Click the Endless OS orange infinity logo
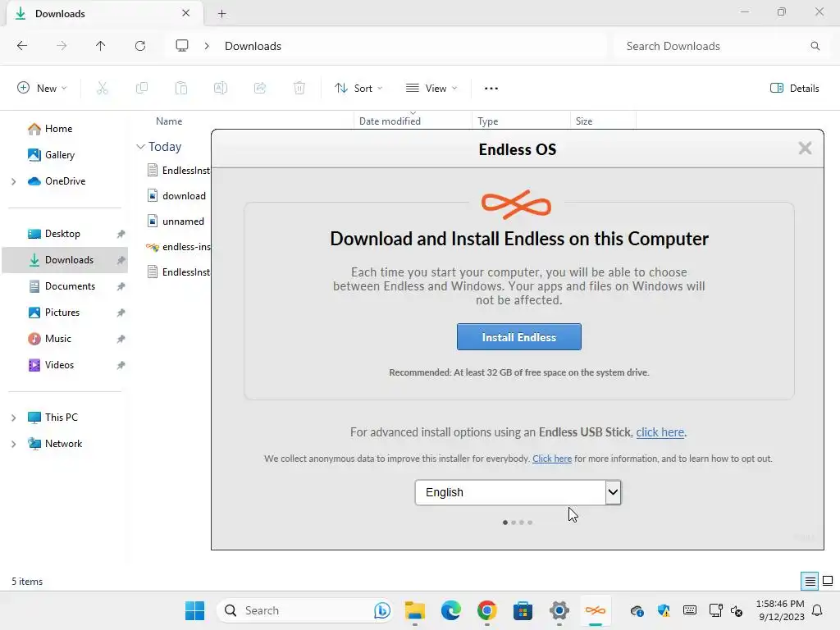840x630 pixels. pyautogui.click(x=516, y=204)
